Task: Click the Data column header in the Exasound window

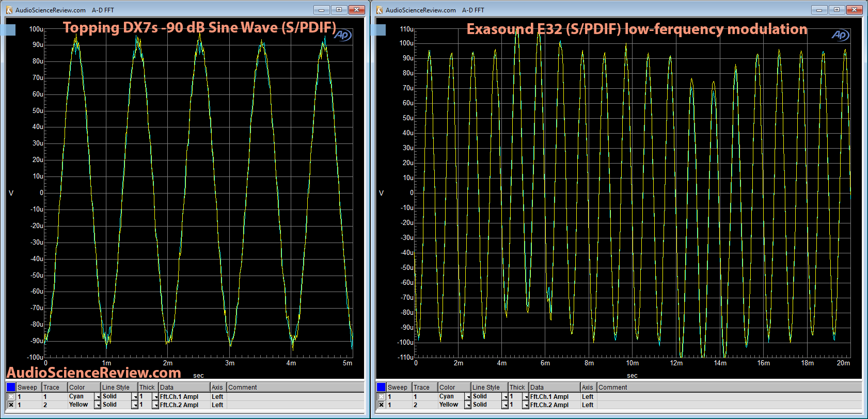Action: point(555,387)
